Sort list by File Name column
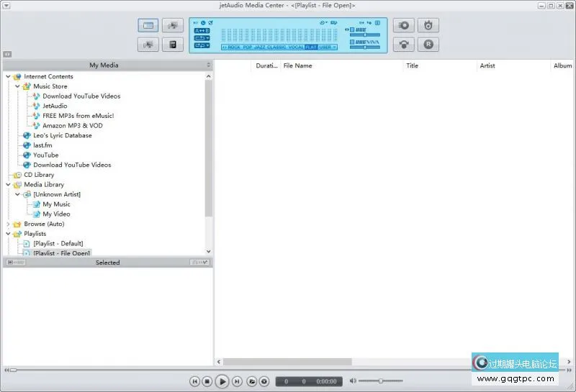The width and height of the screenshot is (576, 392). (297, 65)
